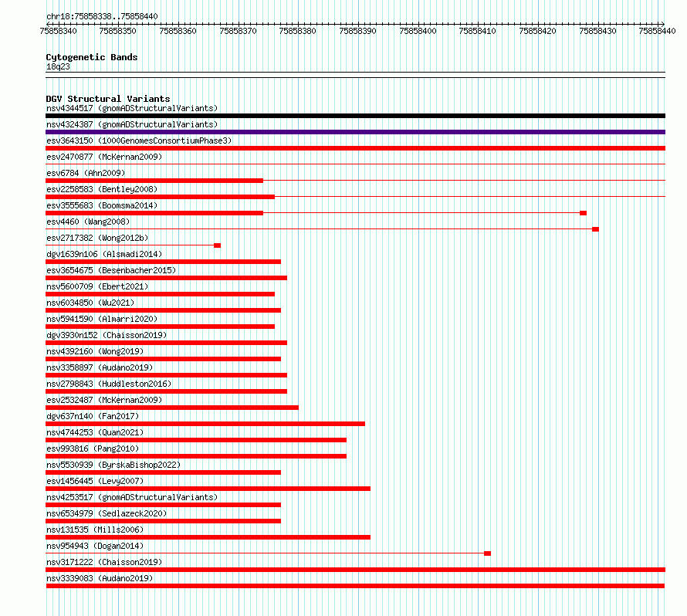
Task: Click nsv3171222 Chaisson2019 label
Action: [104, 562]
